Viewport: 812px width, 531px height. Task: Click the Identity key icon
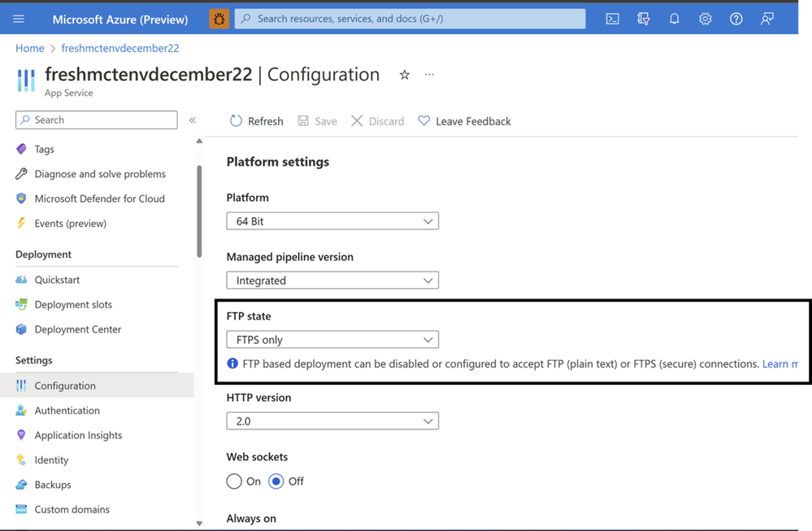pos(21,460)
